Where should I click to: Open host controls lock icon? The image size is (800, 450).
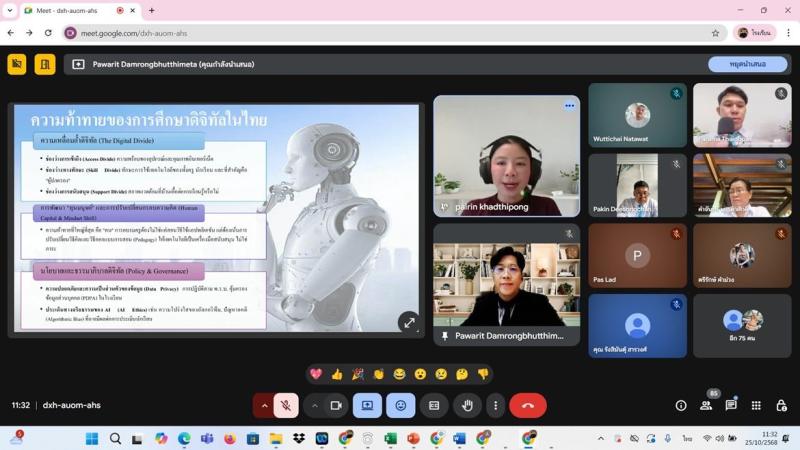780,405
